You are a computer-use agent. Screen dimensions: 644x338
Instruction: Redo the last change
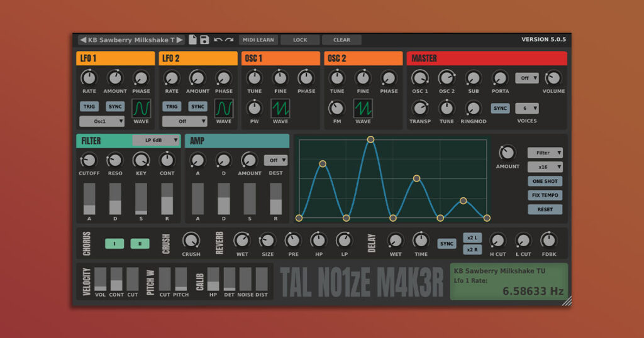pyautogui.click(x=229, y=40)
